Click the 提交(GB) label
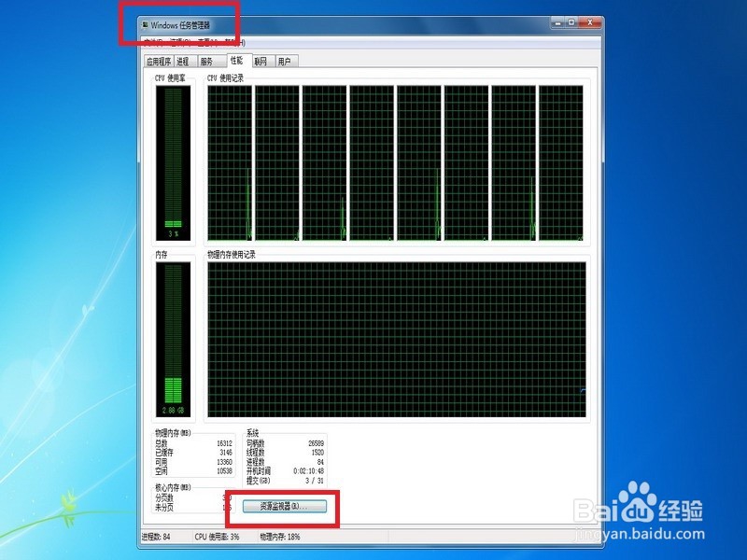The image size is (747, 560). pyautogui.click(x=259, y=481)
